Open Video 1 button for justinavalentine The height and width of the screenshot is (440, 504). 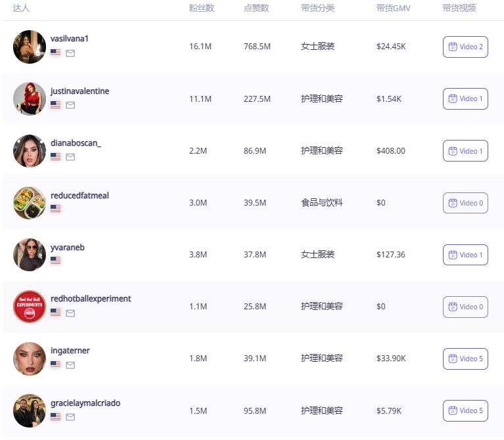(x=465, y=99)
